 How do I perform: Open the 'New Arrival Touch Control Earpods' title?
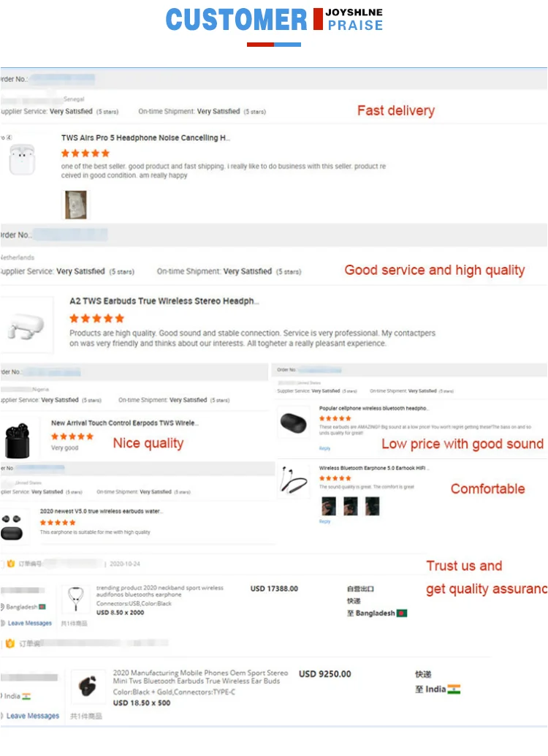click(x=124, y=423)
